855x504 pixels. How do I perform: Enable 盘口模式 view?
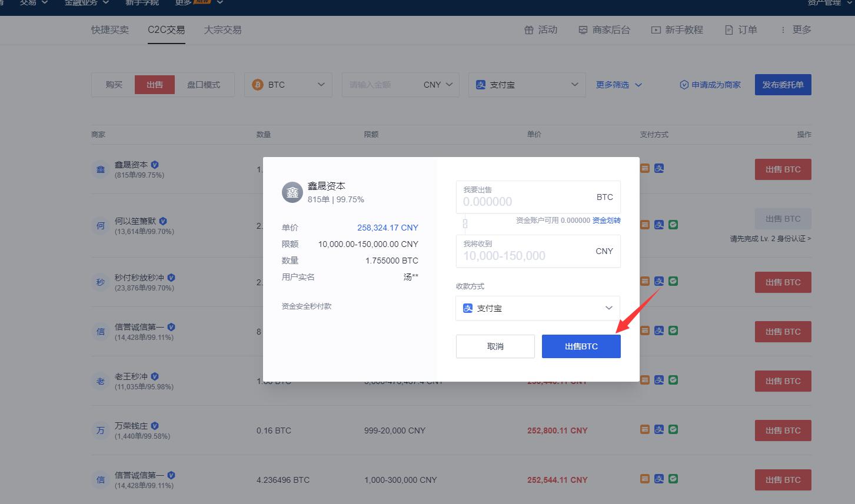coord(204,84)
